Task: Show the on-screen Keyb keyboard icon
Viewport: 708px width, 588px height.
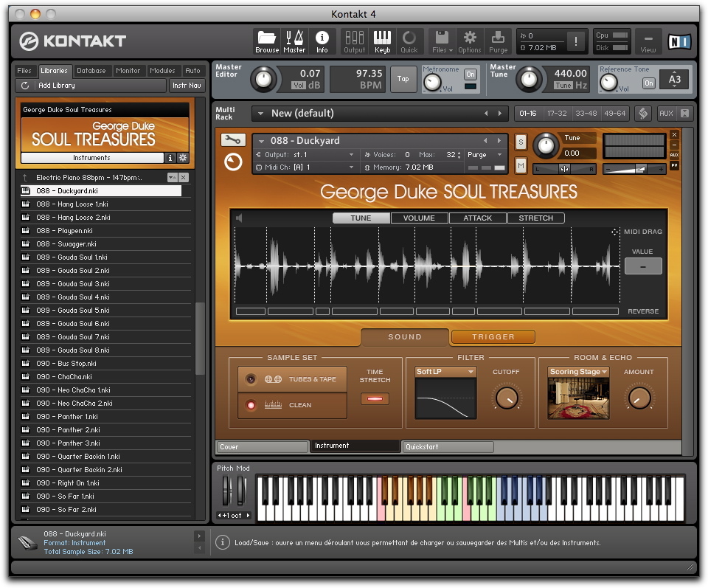Action: pos(382,41)
